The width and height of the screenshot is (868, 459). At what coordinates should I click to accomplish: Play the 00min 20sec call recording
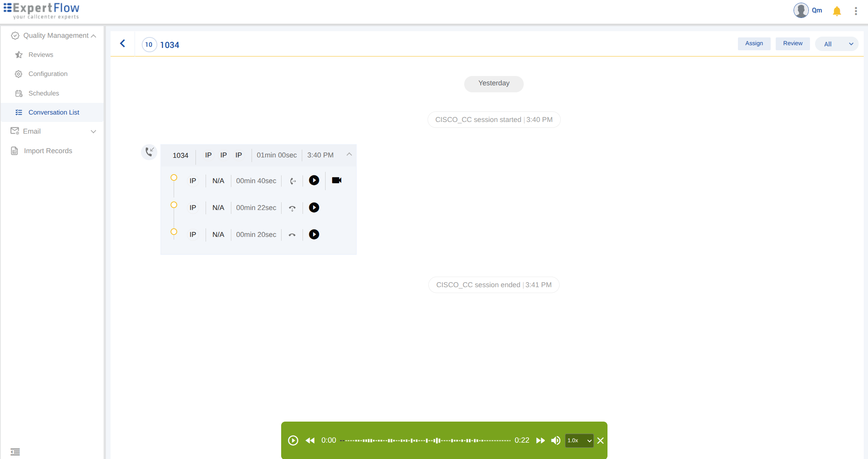(314, 235)
